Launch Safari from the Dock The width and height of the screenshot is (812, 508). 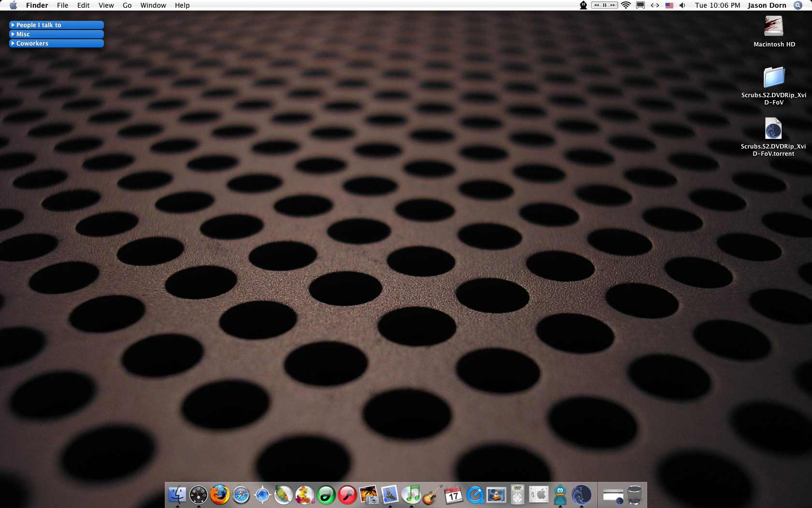tap(241, 494)
